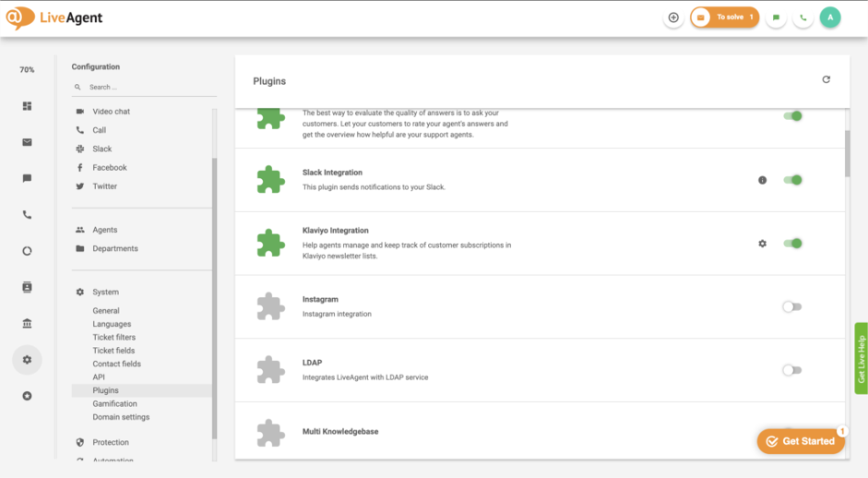Open Klaviyo Integration settings gear
Screen dimensions: 868x478
(762, 244)
